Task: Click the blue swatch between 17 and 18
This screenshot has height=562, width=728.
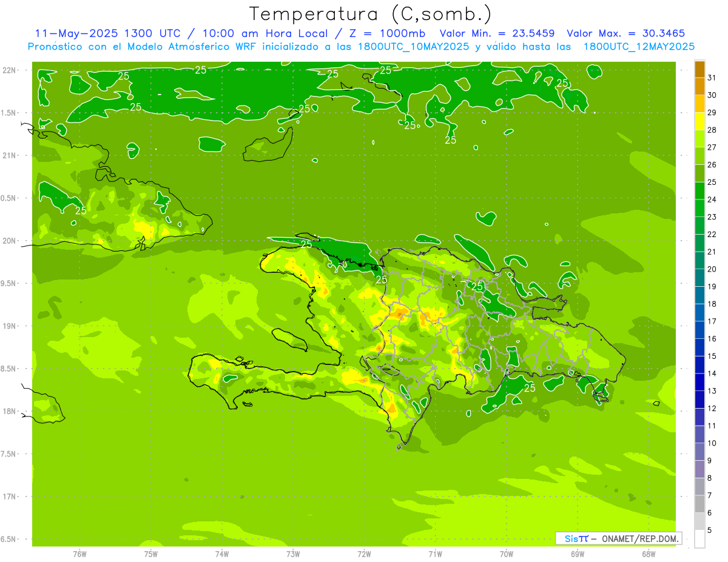Action: 699,312
